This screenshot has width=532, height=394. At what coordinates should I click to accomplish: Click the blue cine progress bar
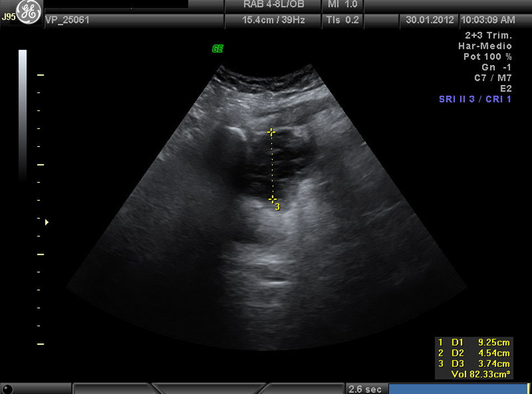[457, 388]
